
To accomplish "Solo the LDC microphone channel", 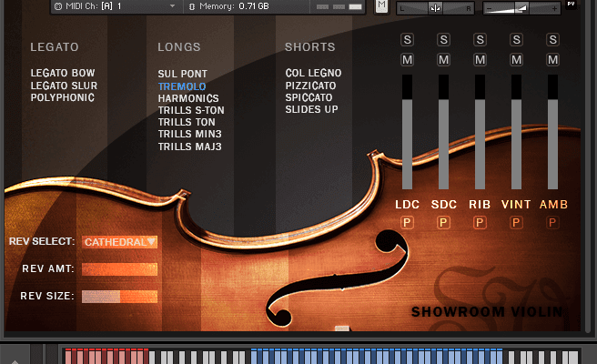I will click(407, 39).
